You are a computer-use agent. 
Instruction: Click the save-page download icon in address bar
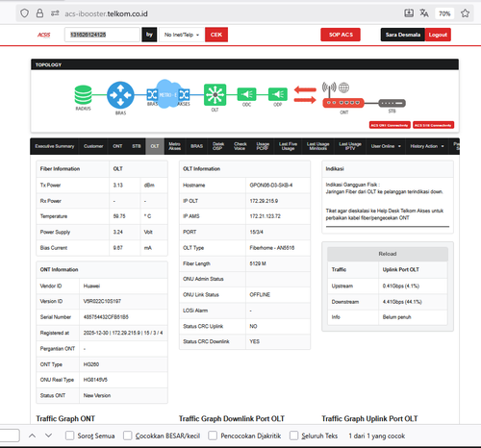tap(409, 13)
